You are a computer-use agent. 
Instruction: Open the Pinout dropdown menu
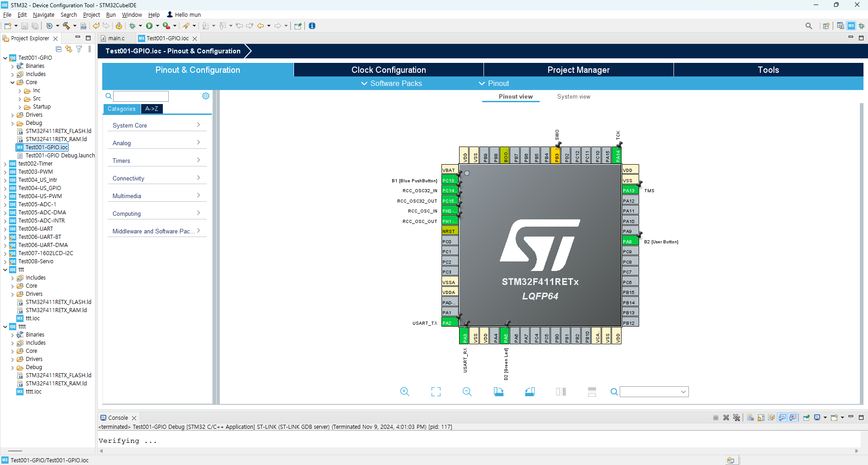click(x=494, y=83)
